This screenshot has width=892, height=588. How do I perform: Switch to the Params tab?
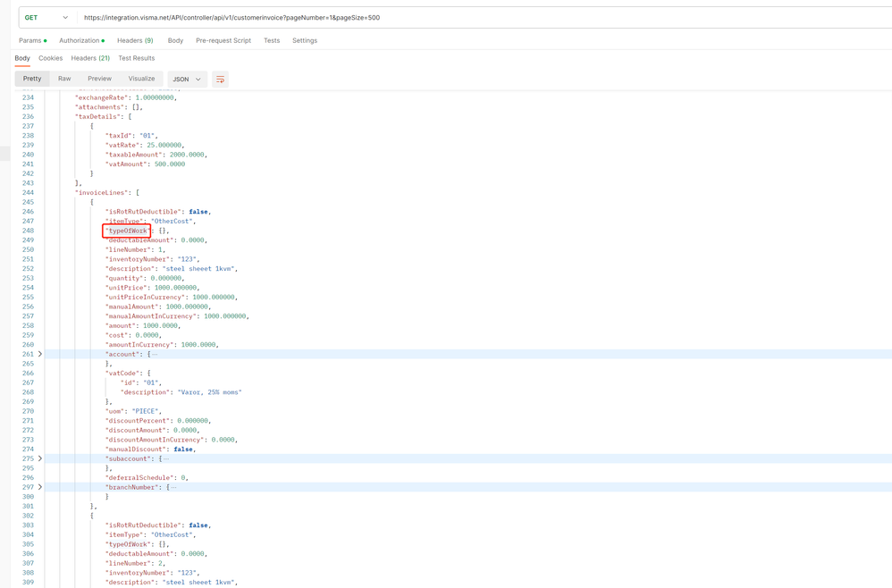coord(32,40)
